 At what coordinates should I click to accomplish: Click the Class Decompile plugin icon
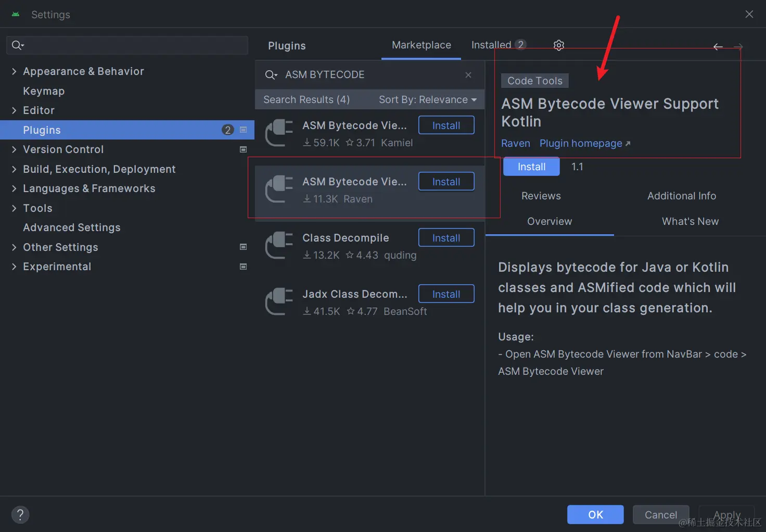279,245
